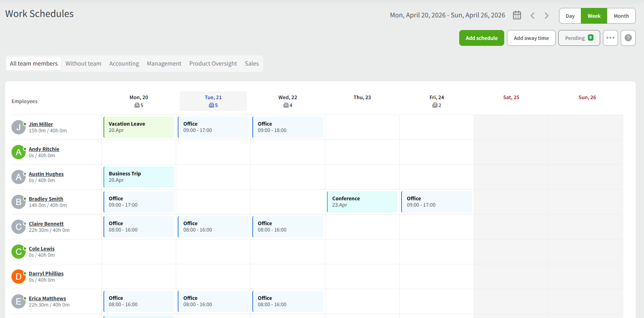Go to next week arrow
This screenshot has height=318, width=644.
tap(546, 15)
